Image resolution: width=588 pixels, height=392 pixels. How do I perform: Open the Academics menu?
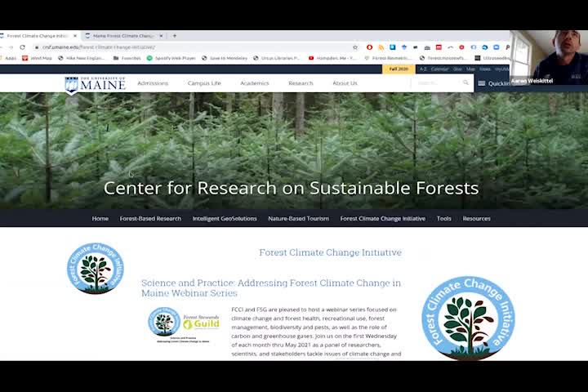click(x=255, y=83)
